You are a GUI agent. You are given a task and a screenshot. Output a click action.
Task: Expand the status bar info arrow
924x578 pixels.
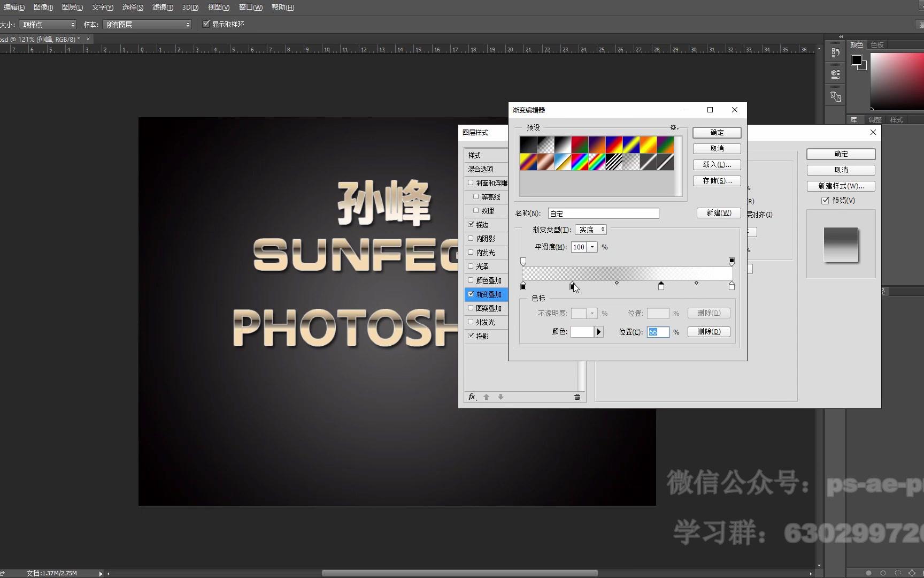[101, 573]
